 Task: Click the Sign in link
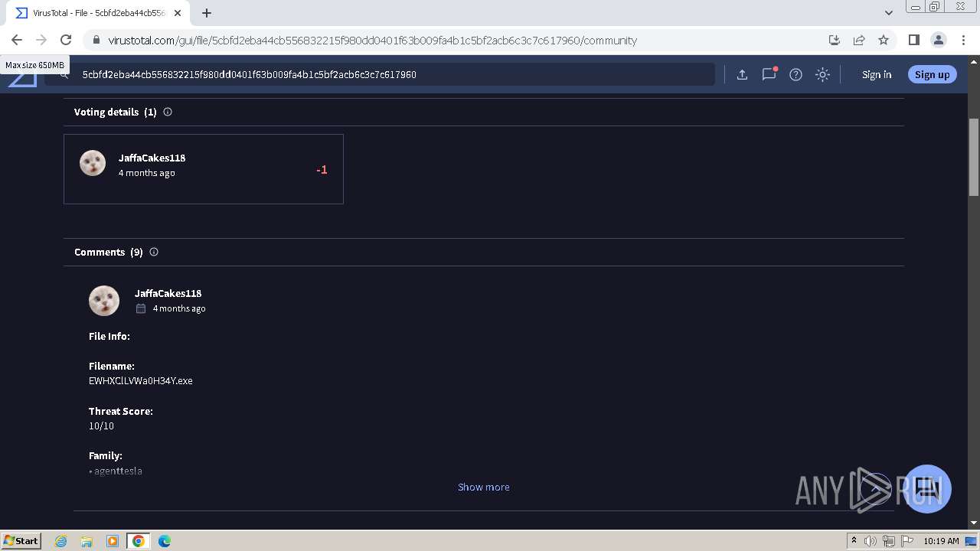877,74
